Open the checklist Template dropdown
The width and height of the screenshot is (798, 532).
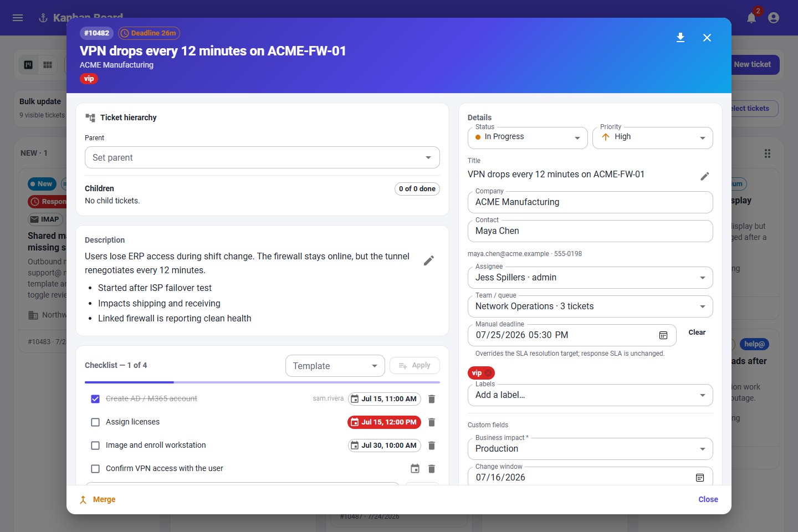pos(335,366)
